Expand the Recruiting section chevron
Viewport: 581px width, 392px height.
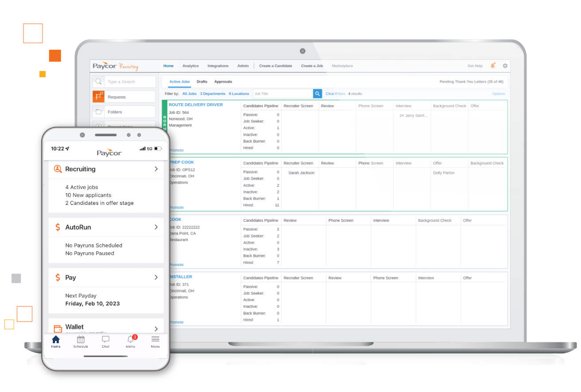point(156,169)
